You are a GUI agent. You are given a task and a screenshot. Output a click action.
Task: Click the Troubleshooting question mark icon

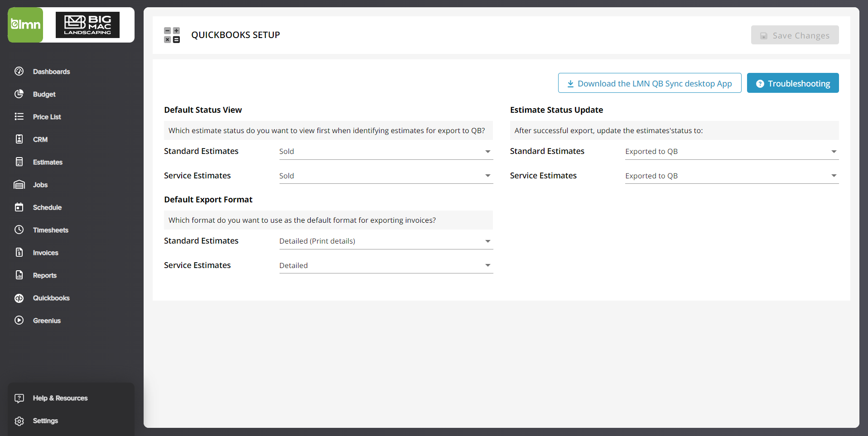[x=760, y=84]
